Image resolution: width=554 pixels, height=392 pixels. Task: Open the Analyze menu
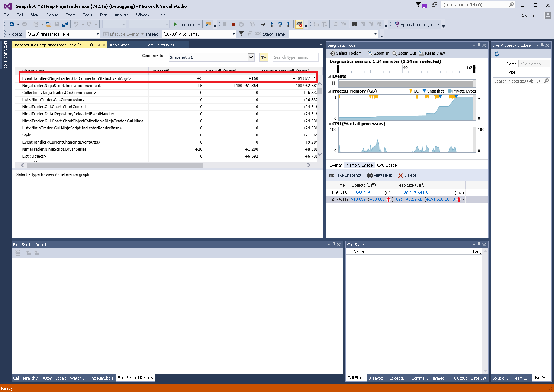pos(122,15)
